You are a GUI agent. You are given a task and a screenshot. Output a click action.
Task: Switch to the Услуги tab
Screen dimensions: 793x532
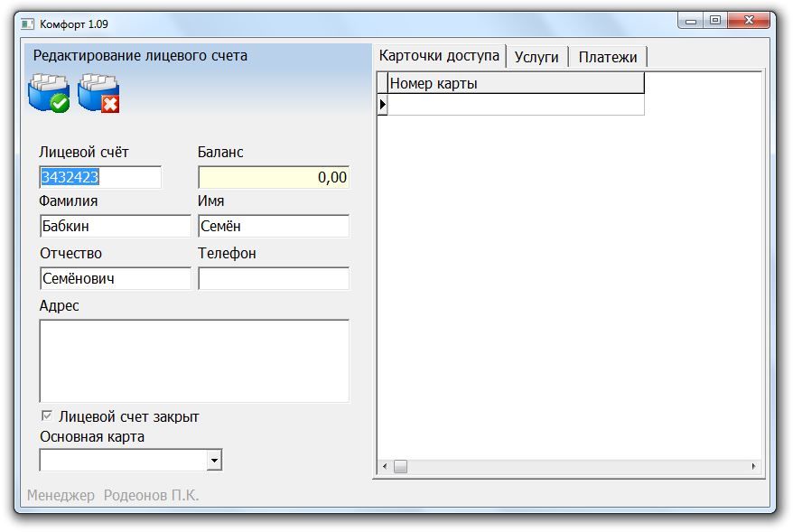point(536,57)
